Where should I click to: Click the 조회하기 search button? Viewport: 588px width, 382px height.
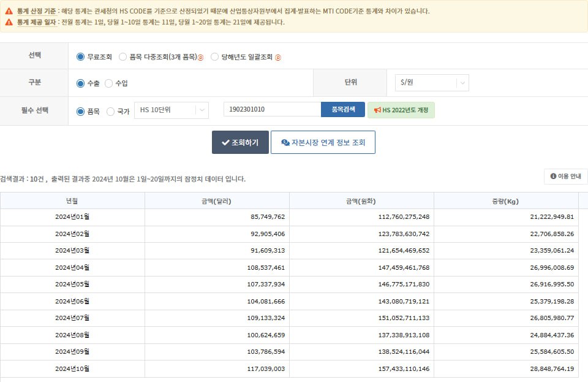point(240,142)
